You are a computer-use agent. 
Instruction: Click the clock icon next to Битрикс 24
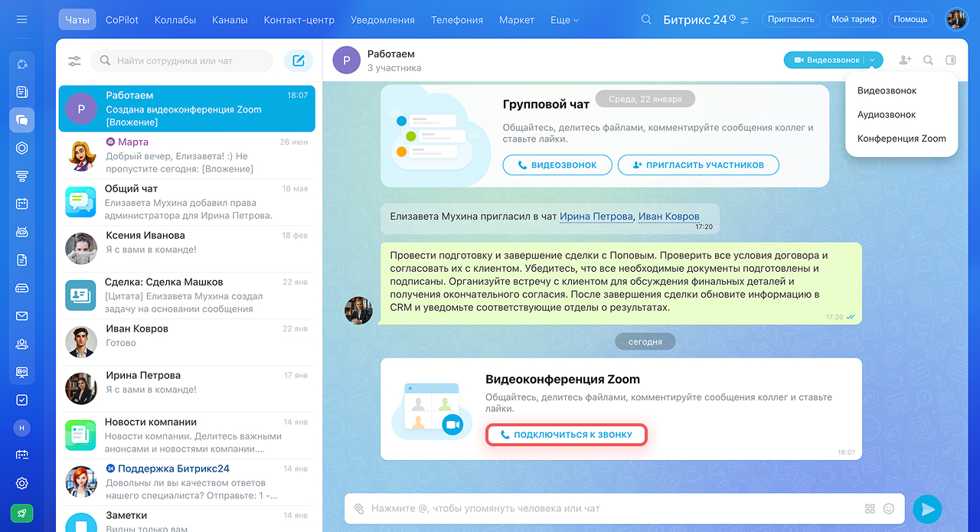(733, 17)
